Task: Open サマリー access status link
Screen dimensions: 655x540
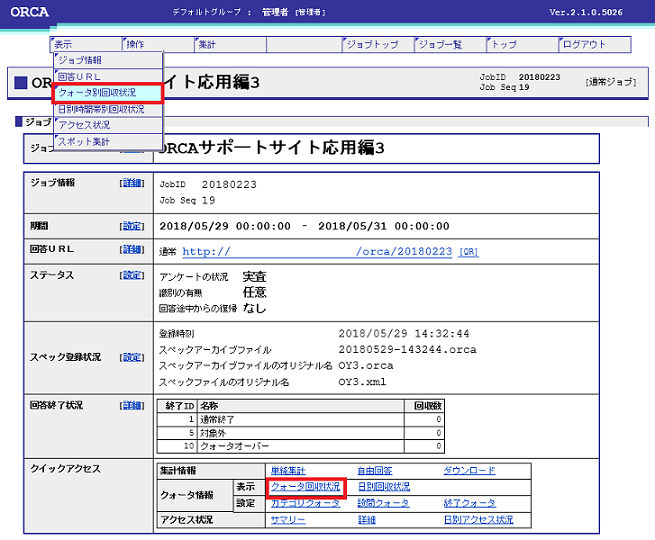Action: [288, 520]
